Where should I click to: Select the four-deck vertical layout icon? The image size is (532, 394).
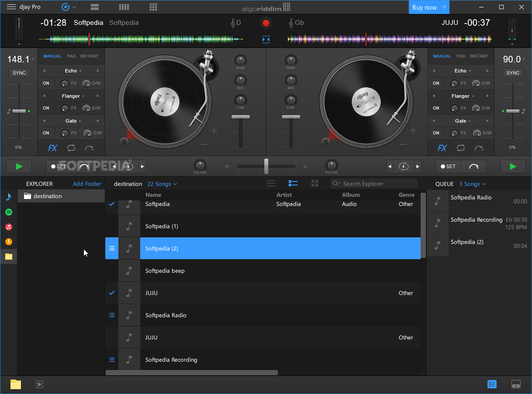point(124,7)
